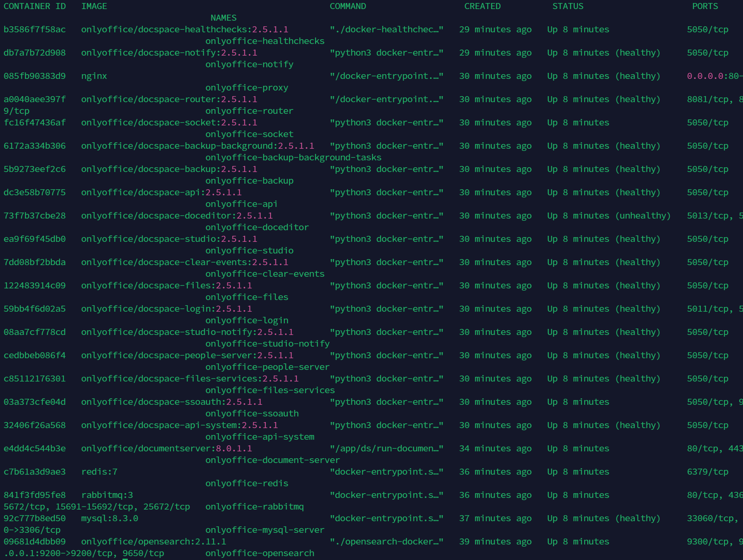The height and width of the screenshot is (560, 743).
Task: Click container name onlyoffice-clear-events
Action: (265, 274)
